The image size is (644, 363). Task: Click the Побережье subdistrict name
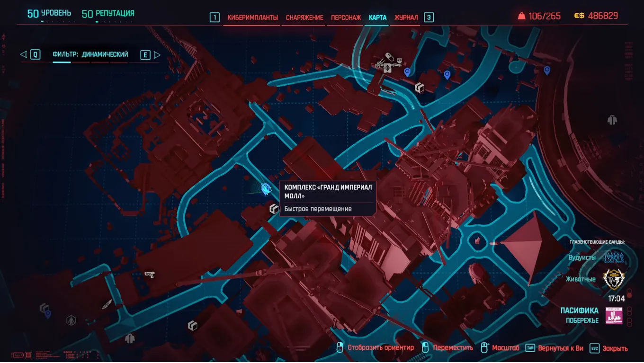coord(582,320)
